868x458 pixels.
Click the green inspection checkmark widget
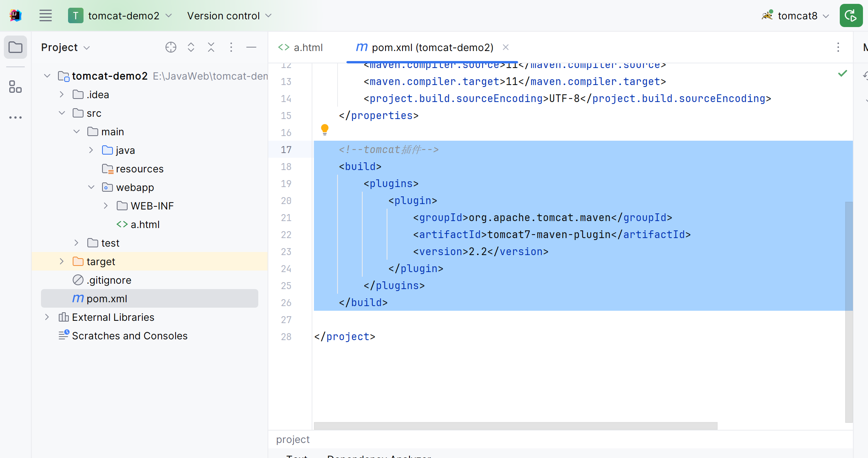[843, 73]
